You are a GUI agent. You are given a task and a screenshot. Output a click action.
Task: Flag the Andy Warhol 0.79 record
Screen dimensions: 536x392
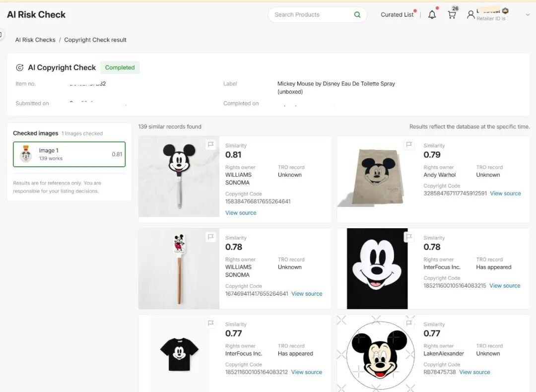409,144
